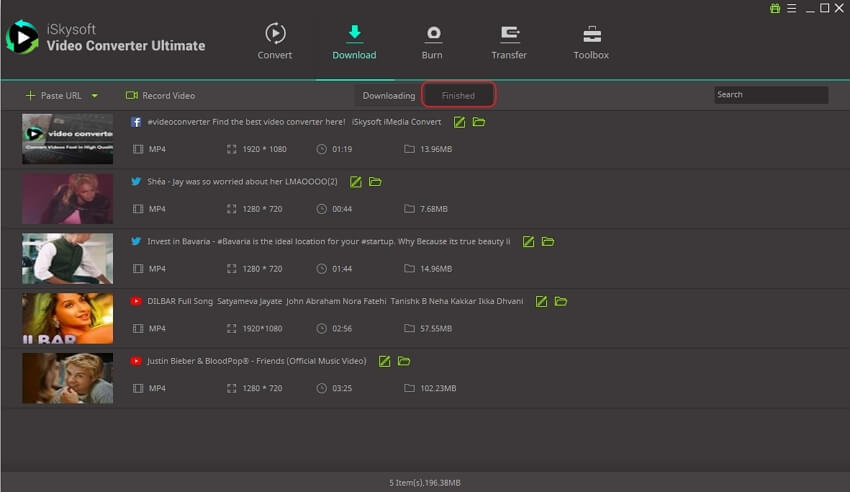Open the Burn section
850x492 pixels.
432,41
